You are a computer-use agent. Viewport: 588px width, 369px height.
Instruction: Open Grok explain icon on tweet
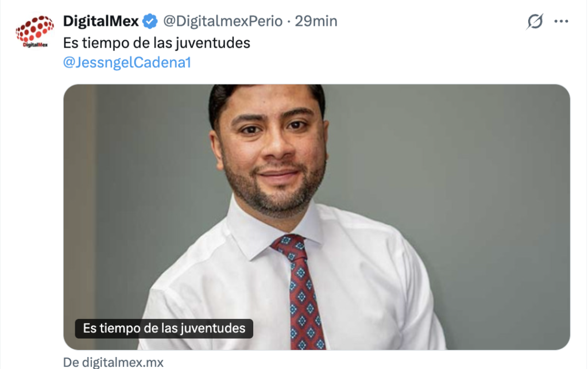(535, 21)
